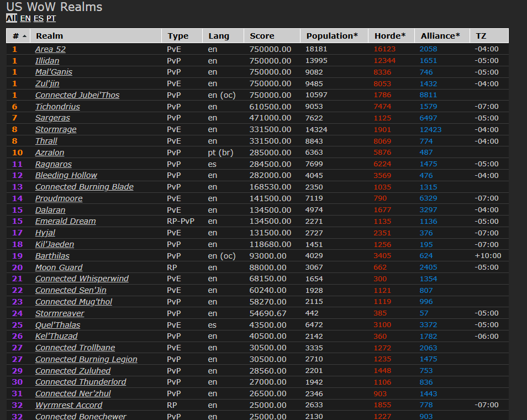
Task: Click Quel'Thalas population 6472
Action: click(x=314, y=325)
